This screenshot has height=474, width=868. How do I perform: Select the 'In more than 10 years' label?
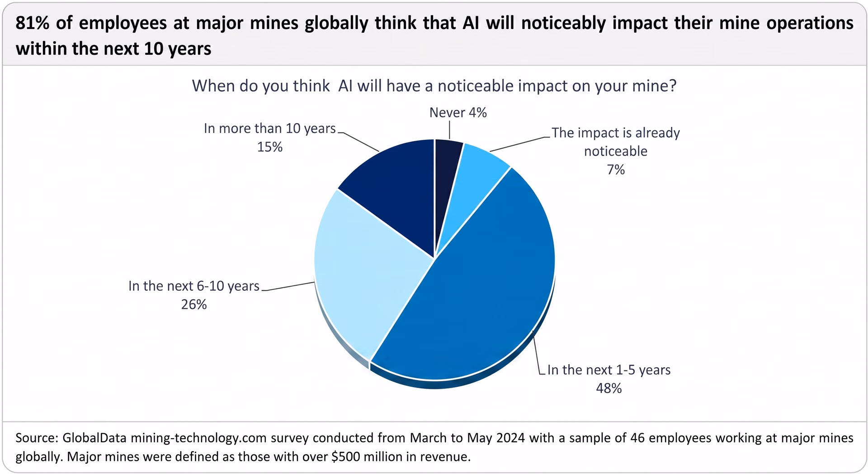270,129
